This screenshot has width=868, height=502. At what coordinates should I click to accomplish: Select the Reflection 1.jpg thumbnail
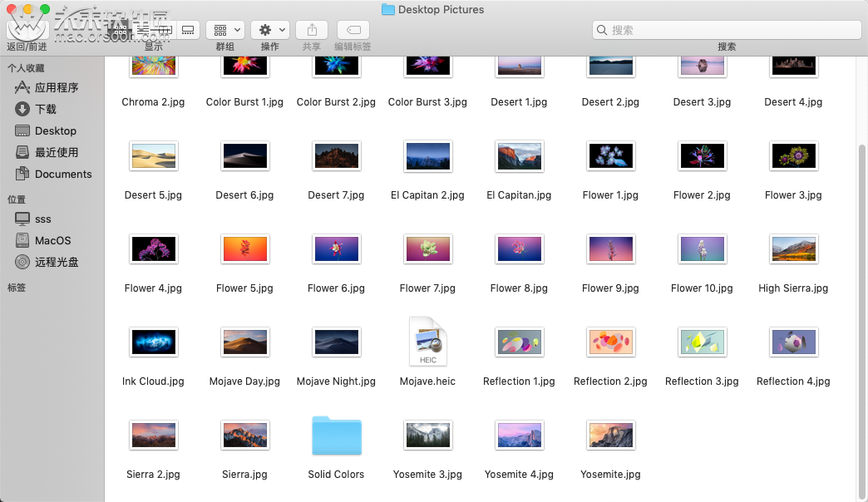point(520,342)
